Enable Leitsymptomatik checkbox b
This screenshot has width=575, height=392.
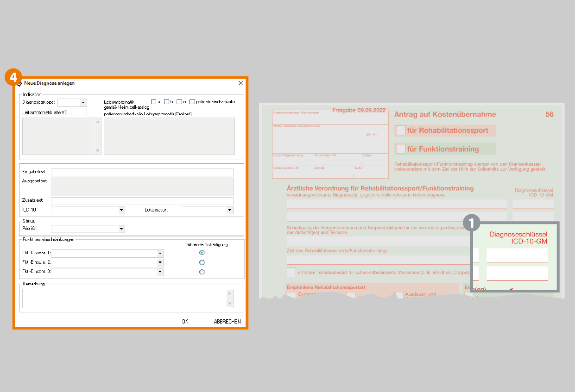[166, 102]
